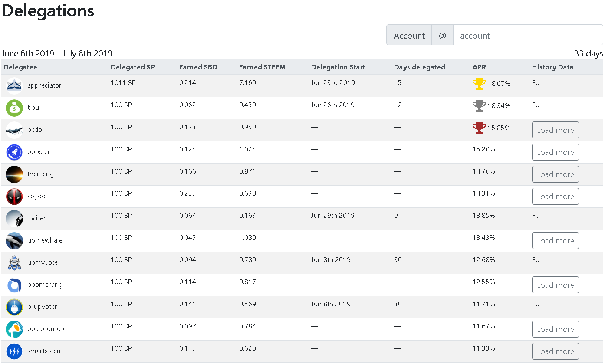Click the red trophy in ocdb row
This screenshot has height=364, width=605.
(x=479, y=128)
